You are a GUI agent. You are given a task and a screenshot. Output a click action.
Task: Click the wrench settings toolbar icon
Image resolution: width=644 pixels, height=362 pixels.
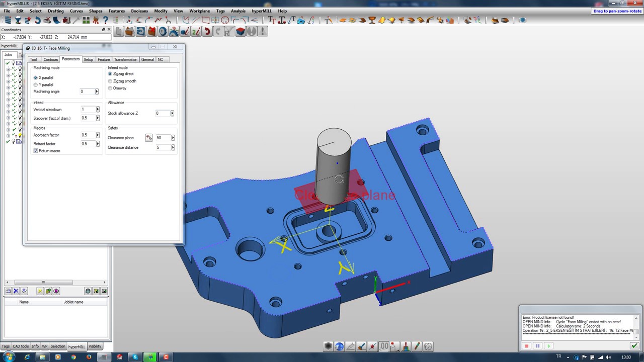coord(76,20)
